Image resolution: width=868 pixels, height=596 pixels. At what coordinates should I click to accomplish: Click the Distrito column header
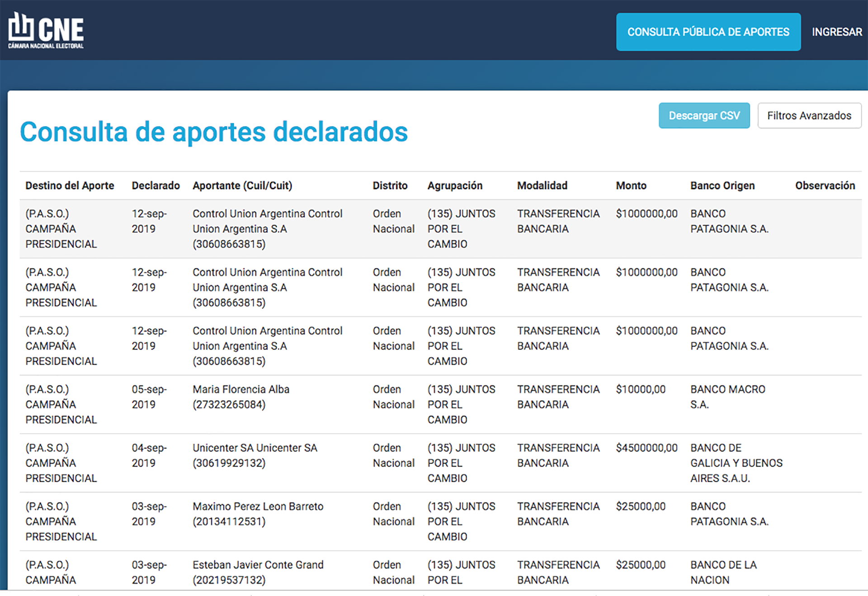pyautogui.click(x=390, y=185)
